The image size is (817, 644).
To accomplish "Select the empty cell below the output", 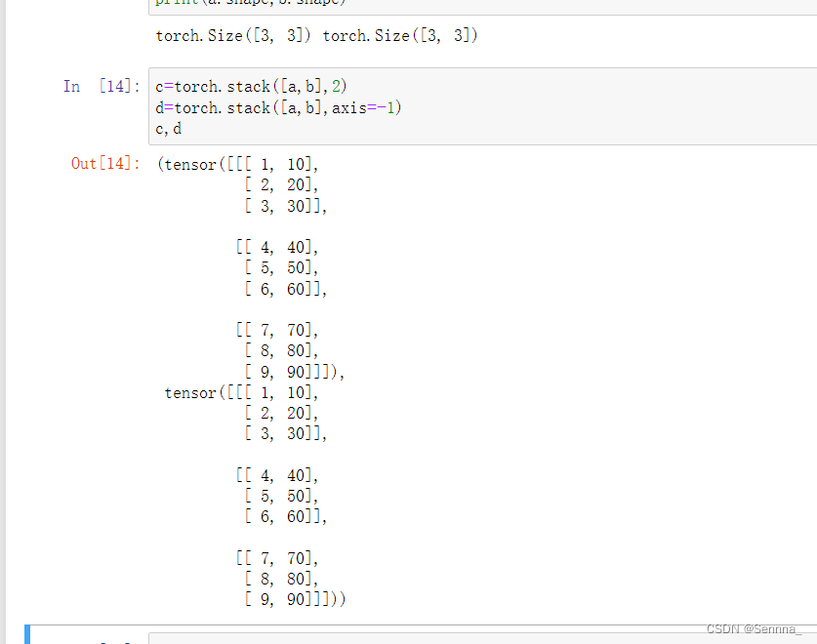I will (482, 638).
